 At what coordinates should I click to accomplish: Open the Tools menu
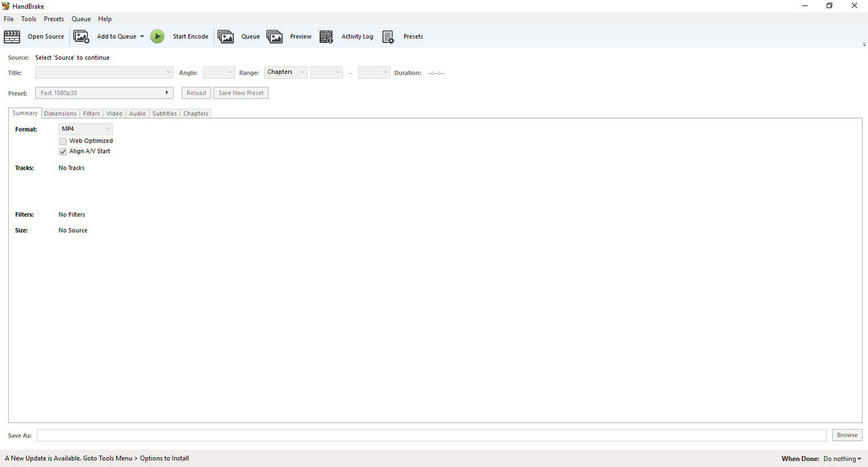(x=28, y=19)
